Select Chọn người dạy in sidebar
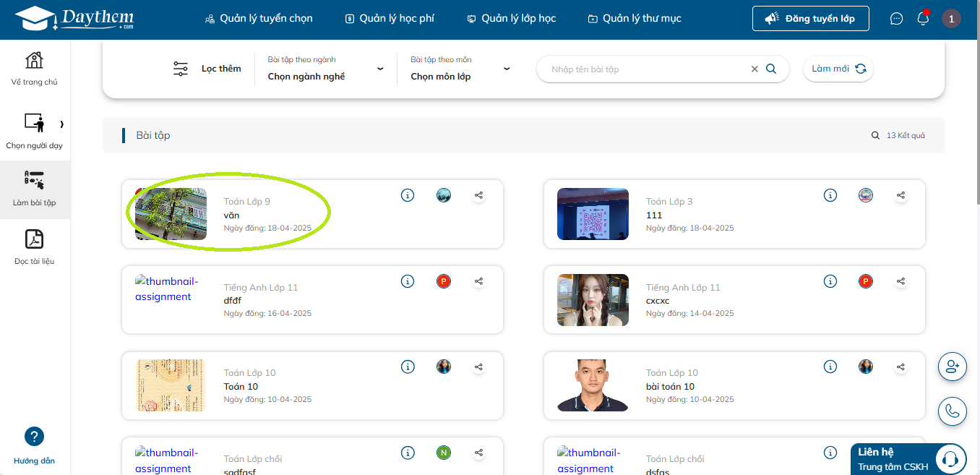The width and height of the screenshot is (980, 475). [34, 131]
